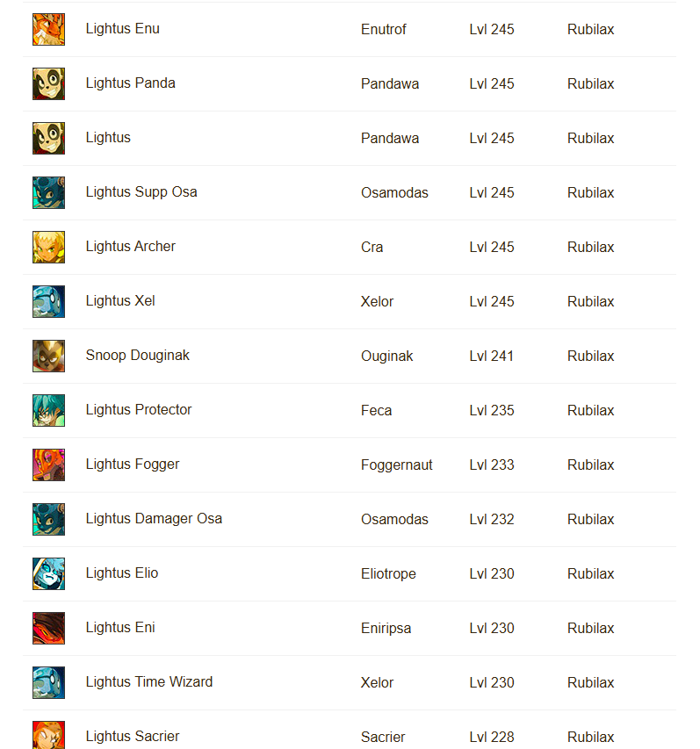Open the Lightus Archer name link

click(131, 247)
